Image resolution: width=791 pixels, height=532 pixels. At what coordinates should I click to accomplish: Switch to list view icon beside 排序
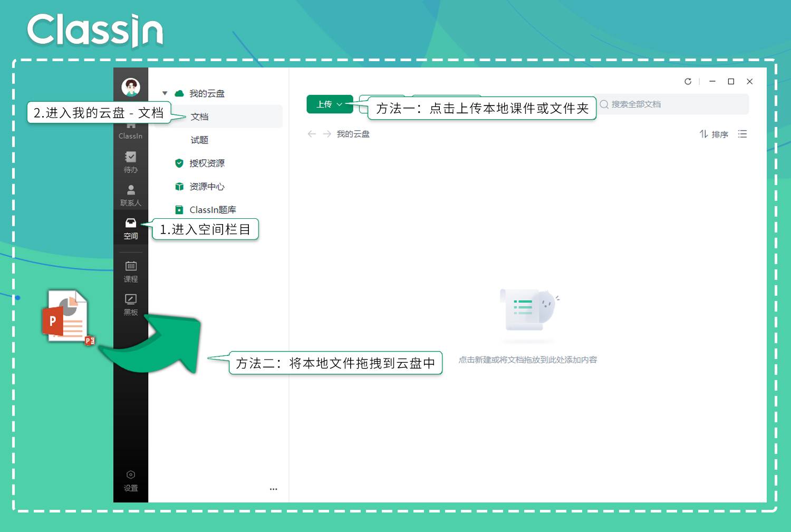(x=742, y=134)
